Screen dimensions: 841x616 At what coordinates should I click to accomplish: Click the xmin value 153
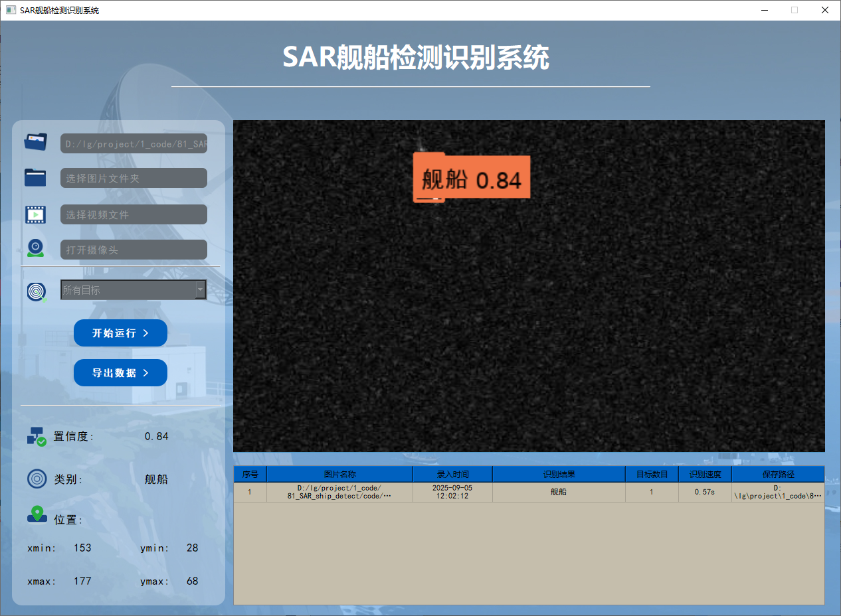(x=82, y=548)
